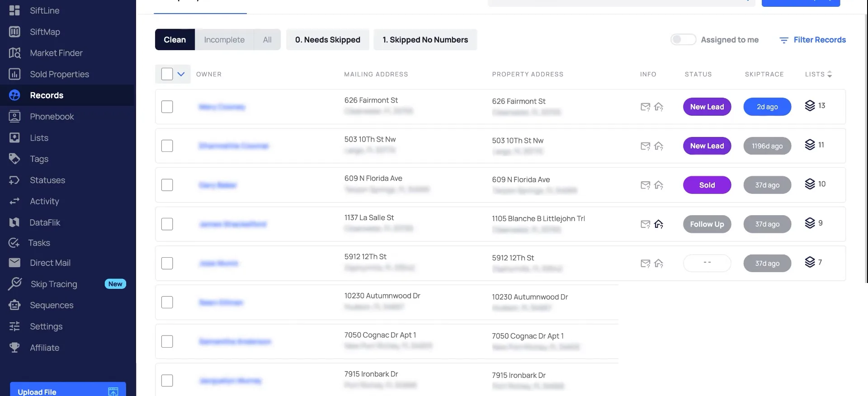Click the 1. Skipped No Numbers button
The width and height of the screenshot is (868, 396).
(425, 40)
